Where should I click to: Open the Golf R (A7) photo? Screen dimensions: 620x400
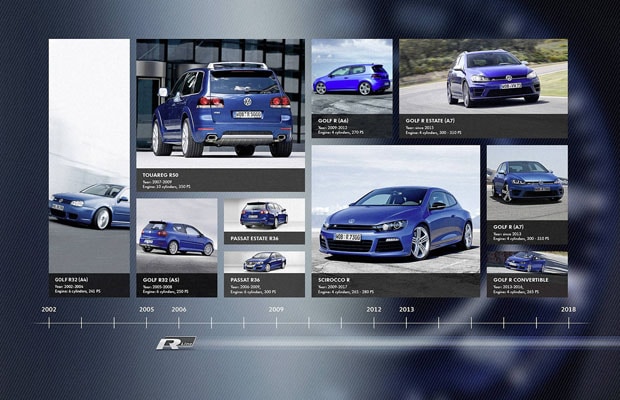pyautogui.click(x=526, y=182)
